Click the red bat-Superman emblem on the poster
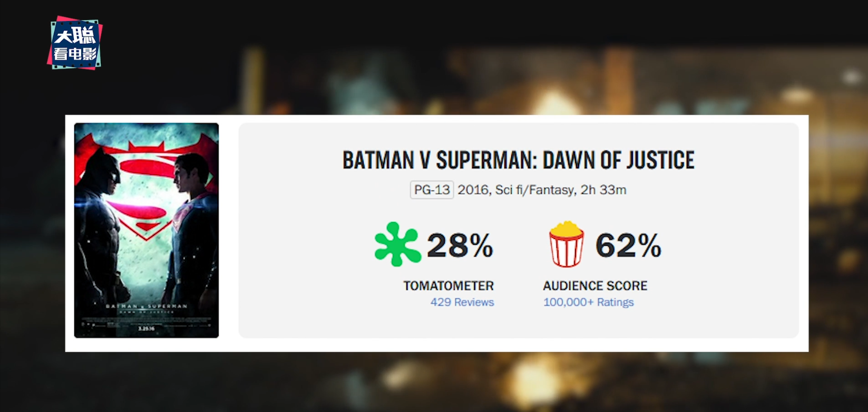This screenshot has height=412, width=868. (147, 174)
